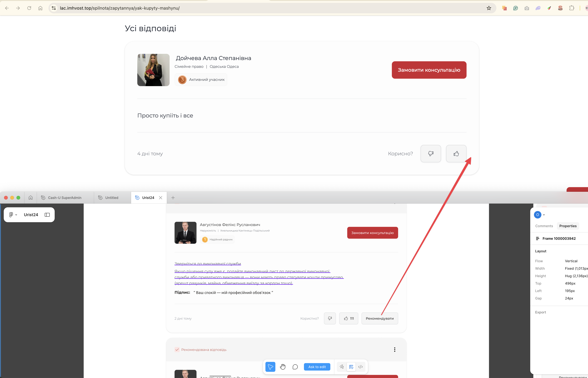Open three-dot menu on recommended answer
The height and width of the screenshot is (378, 588).
[394, 350]
